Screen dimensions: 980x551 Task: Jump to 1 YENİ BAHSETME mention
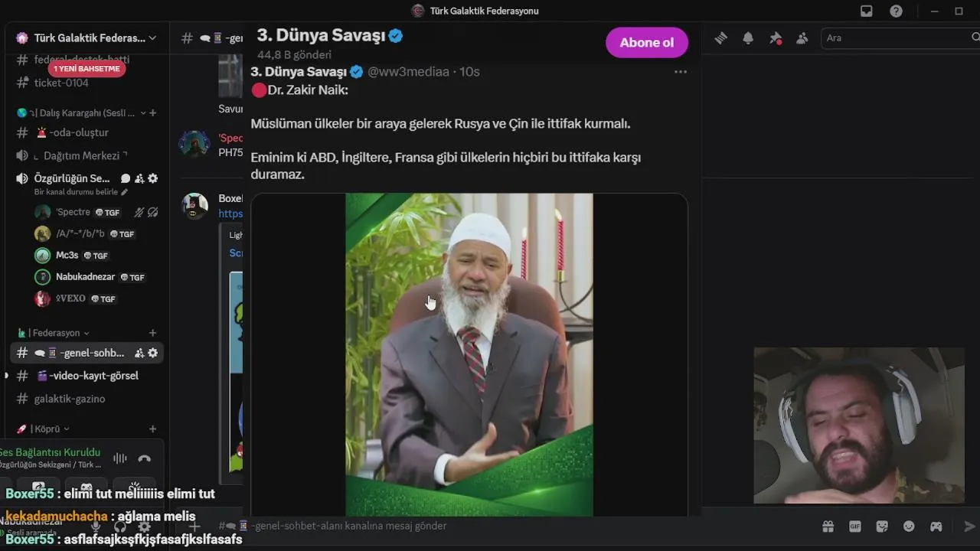click(x=87, y=69)
